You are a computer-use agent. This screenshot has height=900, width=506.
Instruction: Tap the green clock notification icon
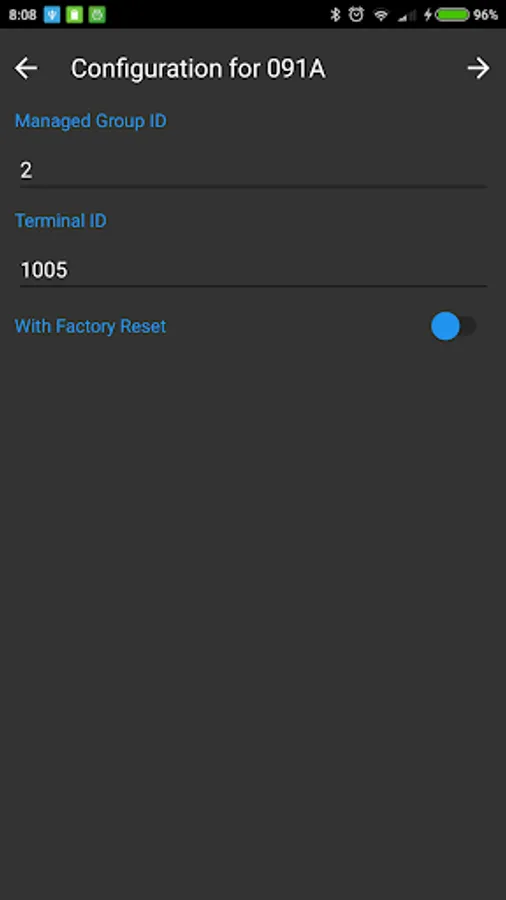pyautogui.click(x=97, y=15)
